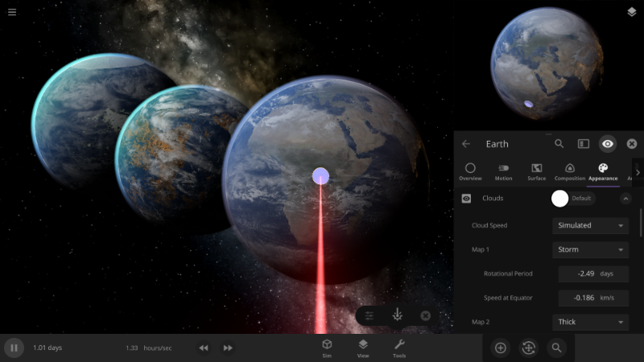Click the Clouds Default color swatch

tap(560, 199)
